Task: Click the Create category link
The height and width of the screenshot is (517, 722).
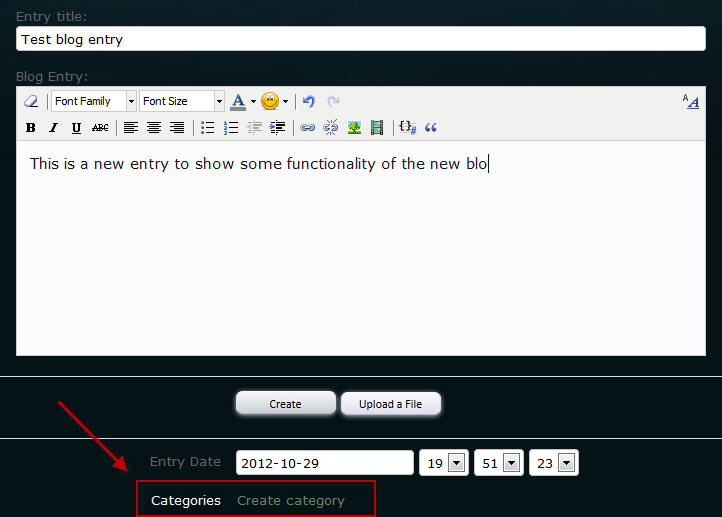Action: coord(291,500)
